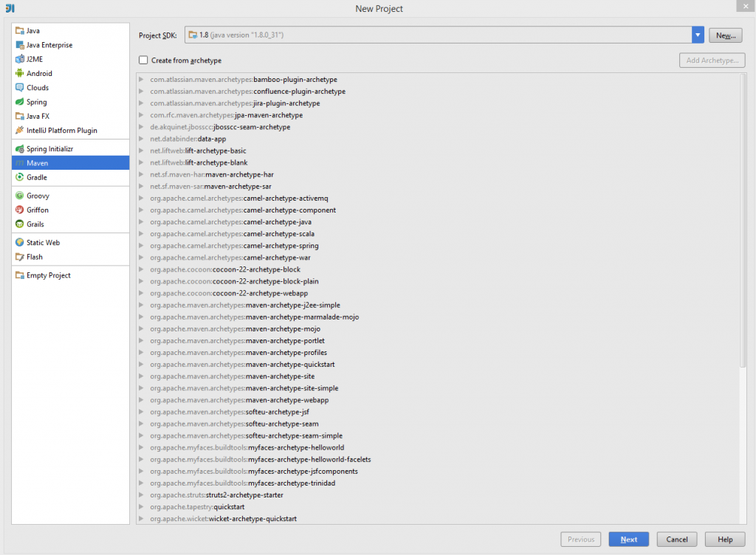756x555 pixels.
Task: Expand confluence-plugin-archetype node
Action: pyautogui.click(x=141, y=91)
